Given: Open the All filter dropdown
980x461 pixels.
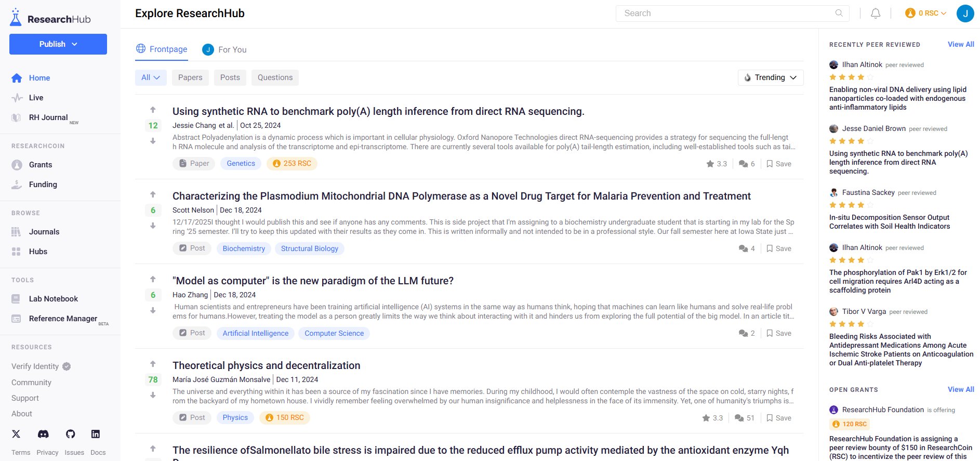Looking at the screenshot, I should pos(151,77).
